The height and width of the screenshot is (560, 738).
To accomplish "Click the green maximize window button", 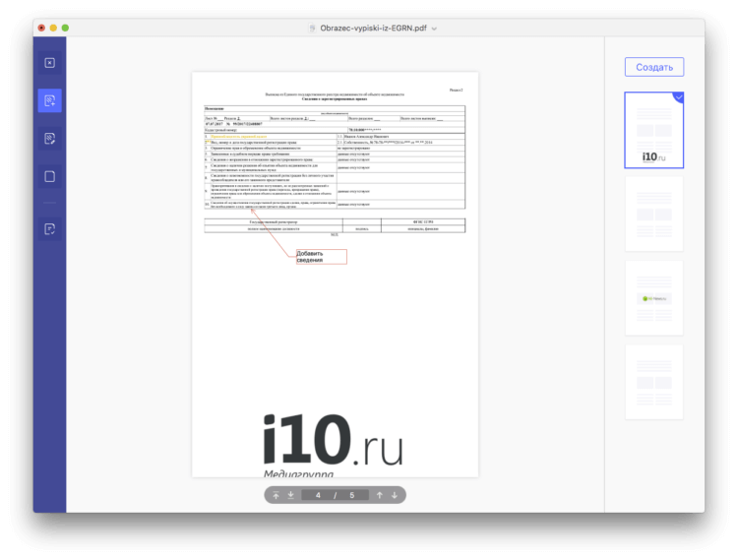I will pos(65,28).
